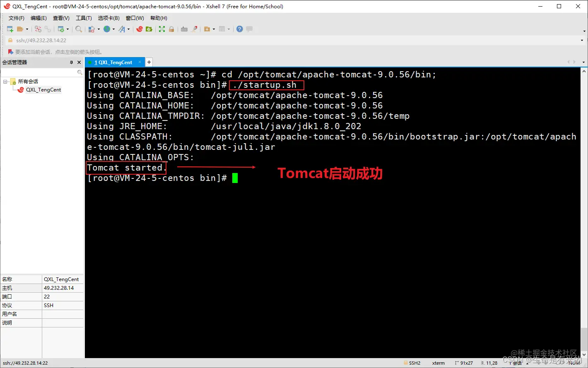
Task: Click the Encoding globe icon
Action: [107, 29]
